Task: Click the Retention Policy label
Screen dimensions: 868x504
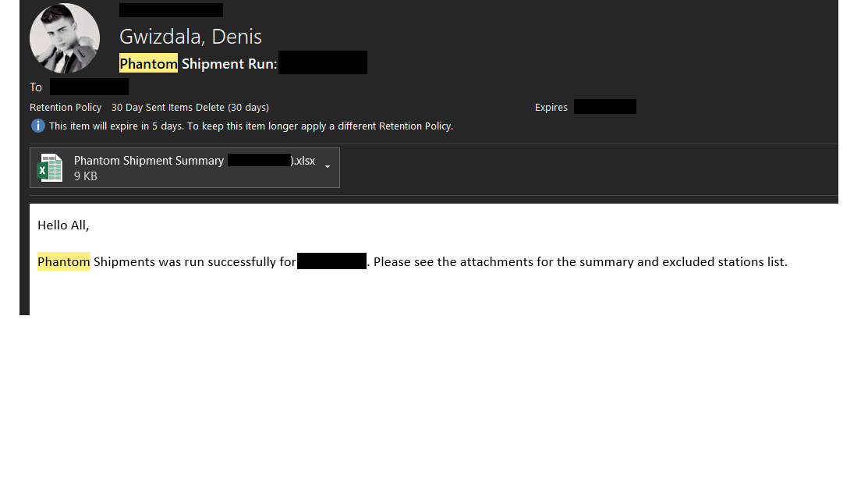Action: click(x=66, y=108)
